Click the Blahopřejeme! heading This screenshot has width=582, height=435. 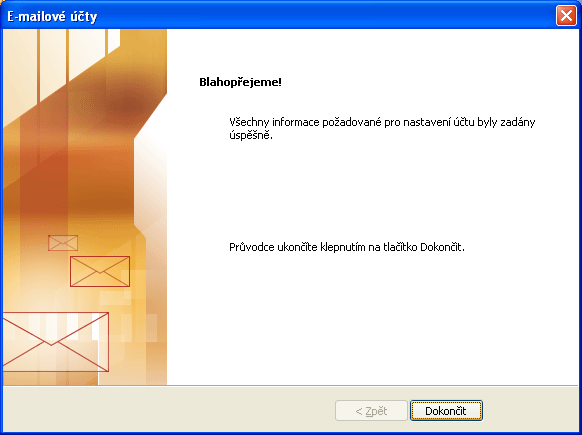[241, 82]
